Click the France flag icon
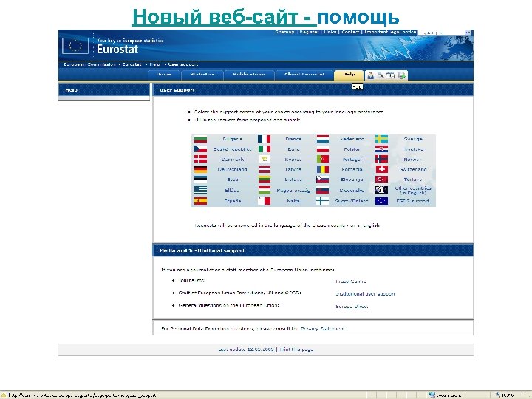Screen dimensions: 532x399 point(264,139)
